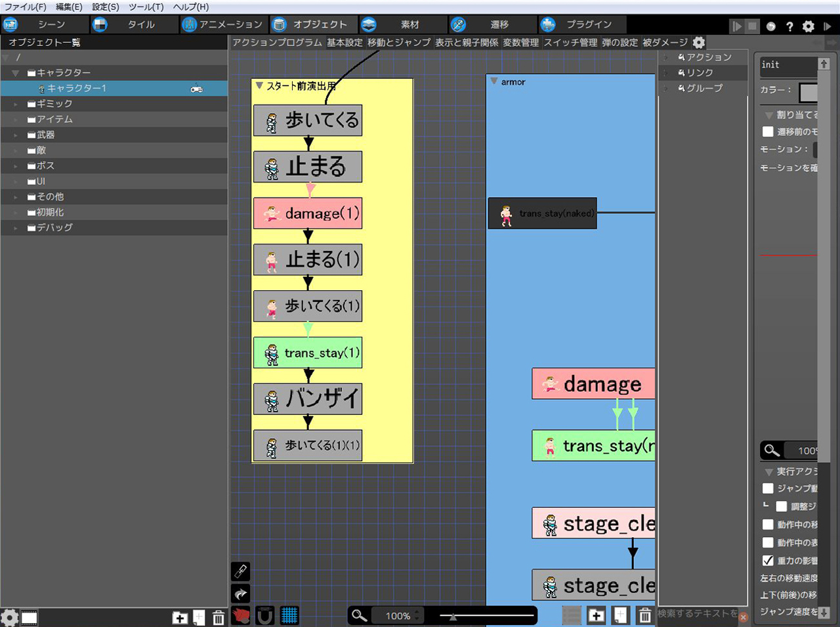Click magnifier icon in right properties panel

[772, 450]
